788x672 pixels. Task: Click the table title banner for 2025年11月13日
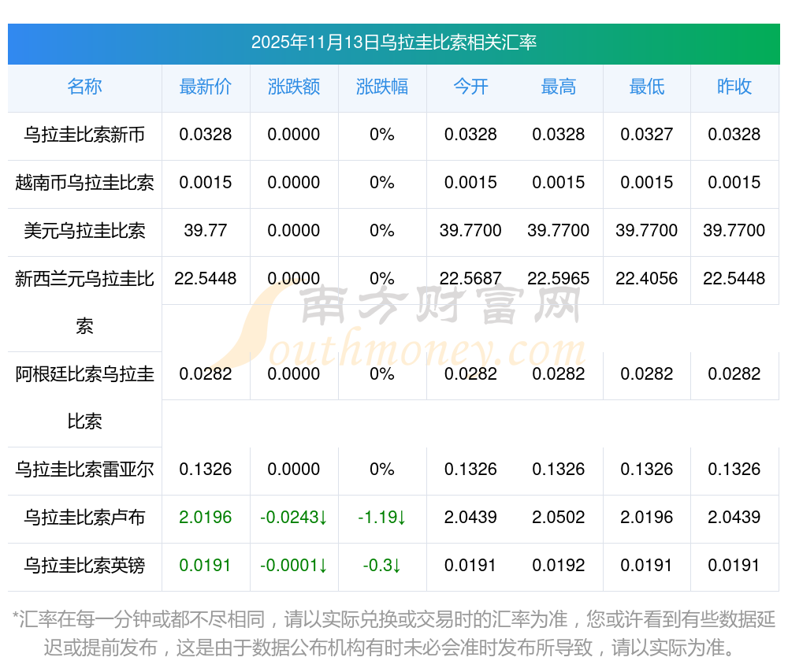[393, 43]
